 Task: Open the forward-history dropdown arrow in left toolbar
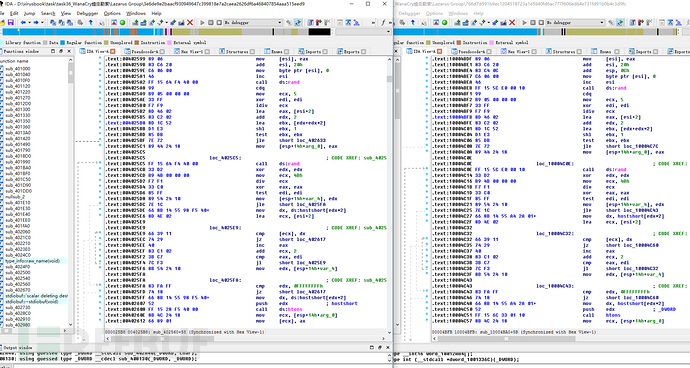click(x=42, y=22)
